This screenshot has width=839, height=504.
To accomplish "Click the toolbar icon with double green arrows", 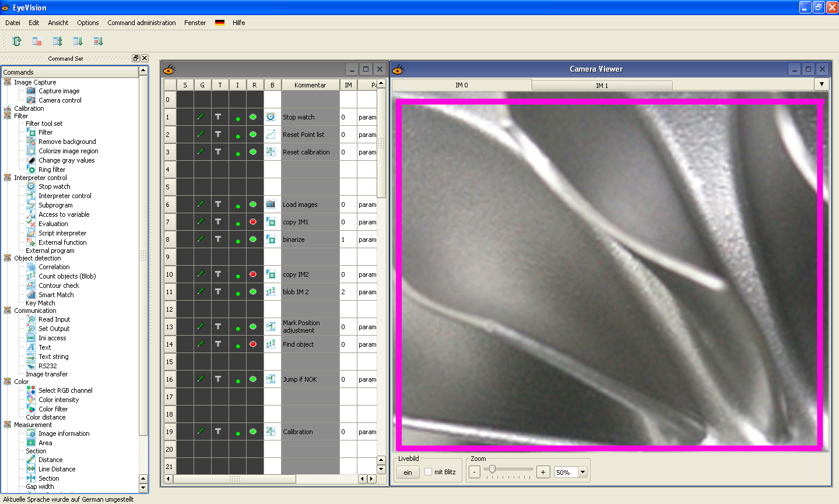I will click(57, 41).
